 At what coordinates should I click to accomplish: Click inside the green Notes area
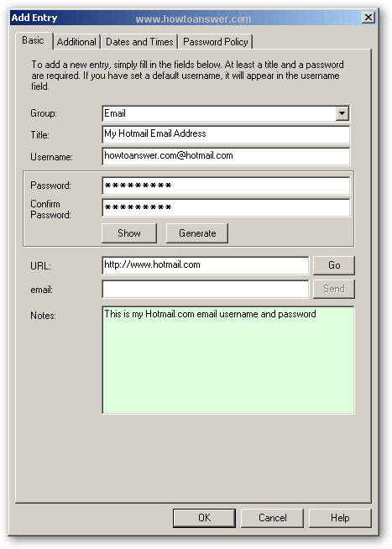tap(228, 360)
